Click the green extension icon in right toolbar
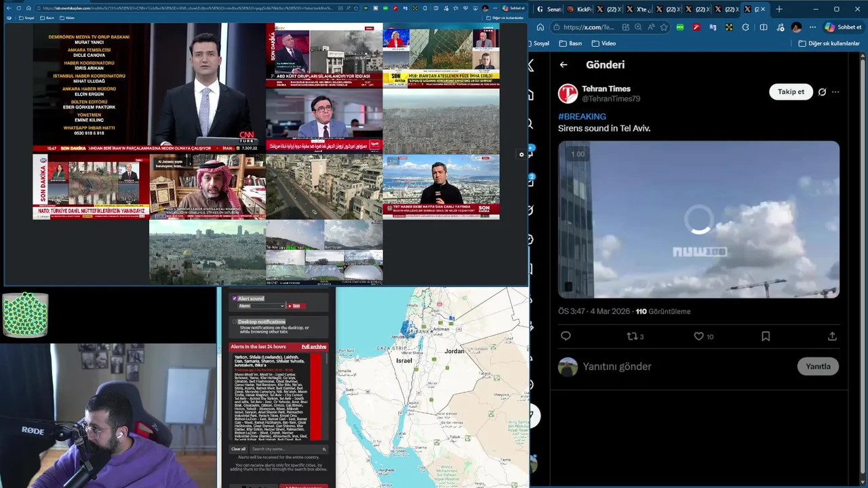Screen dimensions: 868x488 [680, 27]
